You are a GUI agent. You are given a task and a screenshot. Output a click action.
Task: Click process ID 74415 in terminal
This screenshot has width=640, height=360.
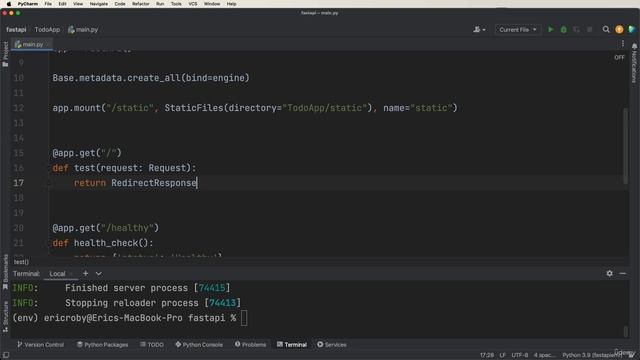(212, 288)
